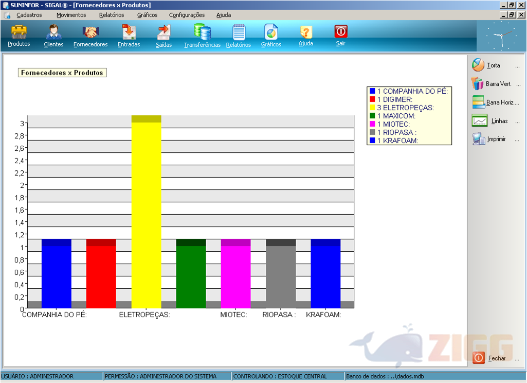Open the Relatórios notepad icon

coord(239,33)
